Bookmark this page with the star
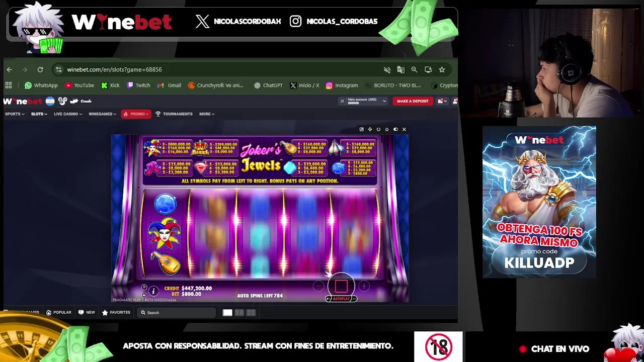644x362 pixels. pyautogui.click(x=442, y=69)
